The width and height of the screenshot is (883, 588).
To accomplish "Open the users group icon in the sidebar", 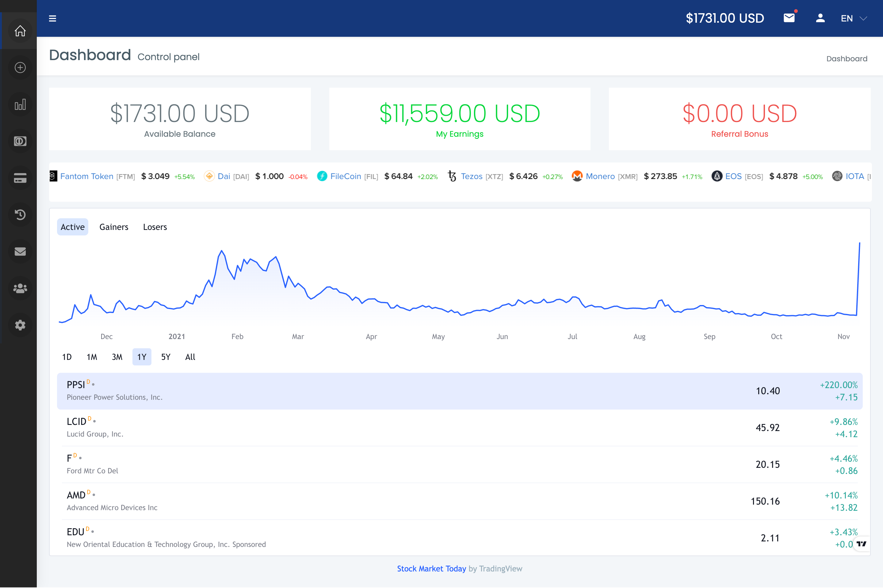I will [x=20, y=288].
